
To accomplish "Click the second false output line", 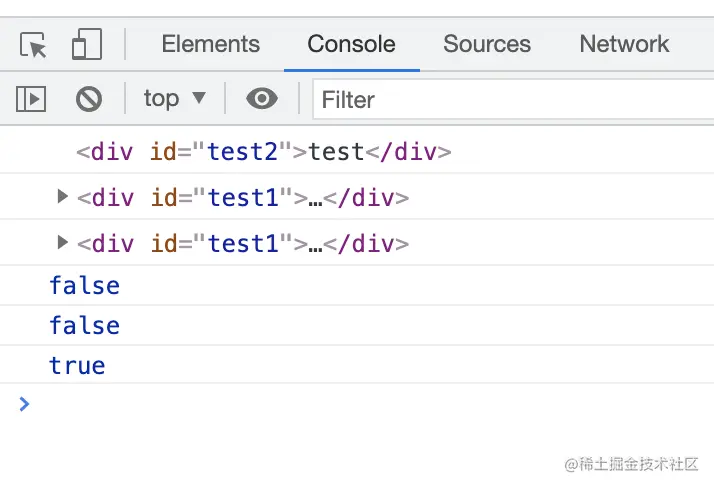I will (84, 326).
